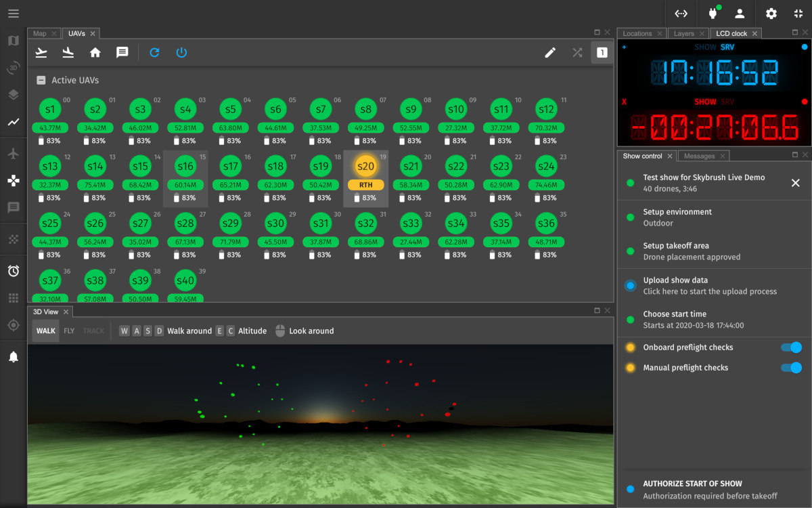Click the airplane UAV icon in the sidebar
This screenshot has width=812, height=508.
(x=13, y=154)
